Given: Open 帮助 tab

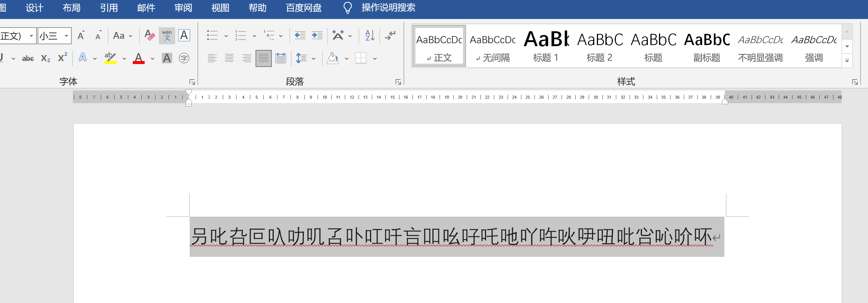Looking at the screenshot, I should point(258,8).
